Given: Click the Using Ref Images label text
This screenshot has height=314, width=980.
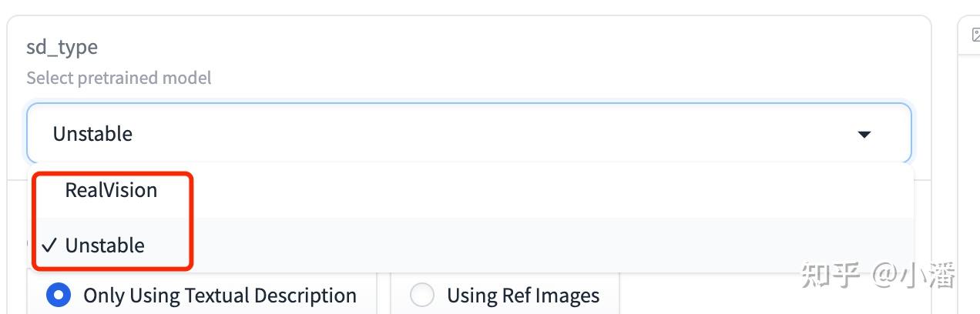Looking at the screenshot, I should coord(523,296).
